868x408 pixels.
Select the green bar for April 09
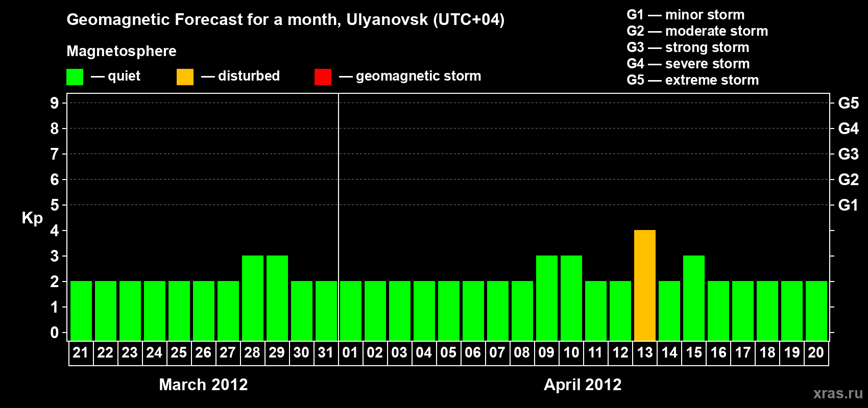click(547, 298)
